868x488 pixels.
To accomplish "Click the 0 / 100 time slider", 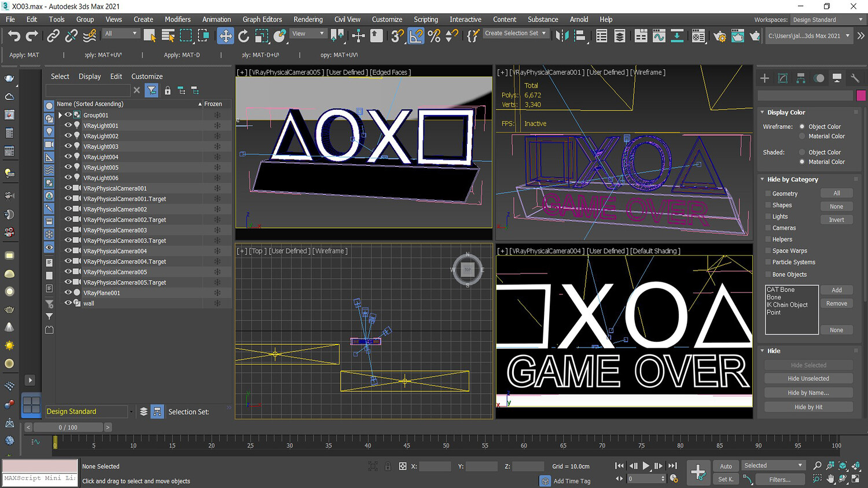I will [68, 427].
